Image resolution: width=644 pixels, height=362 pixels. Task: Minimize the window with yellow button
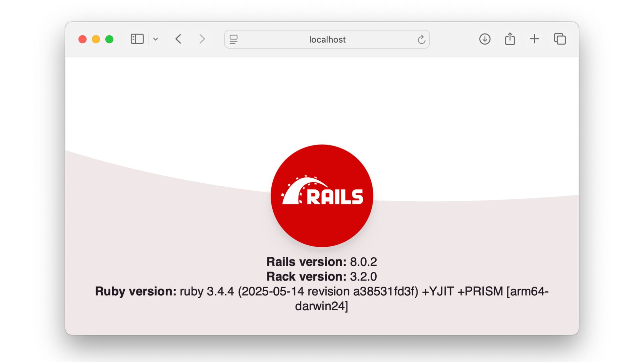click(x=96, y=39)
